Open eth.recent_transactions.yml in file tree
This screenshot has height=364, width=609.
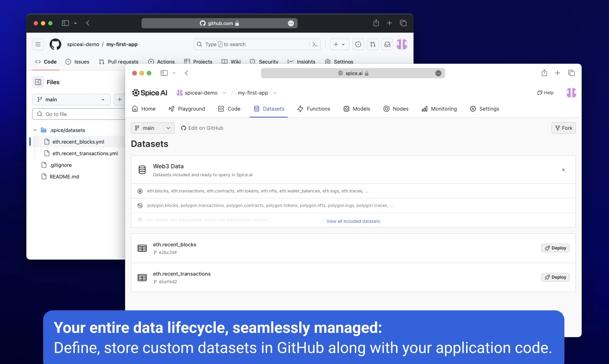pos(85,154)
